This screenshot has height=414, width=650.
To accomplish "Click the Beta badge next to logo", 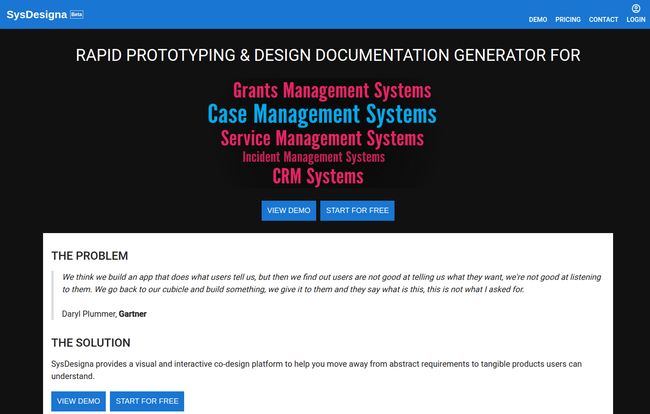I will (x=77, y=14).
